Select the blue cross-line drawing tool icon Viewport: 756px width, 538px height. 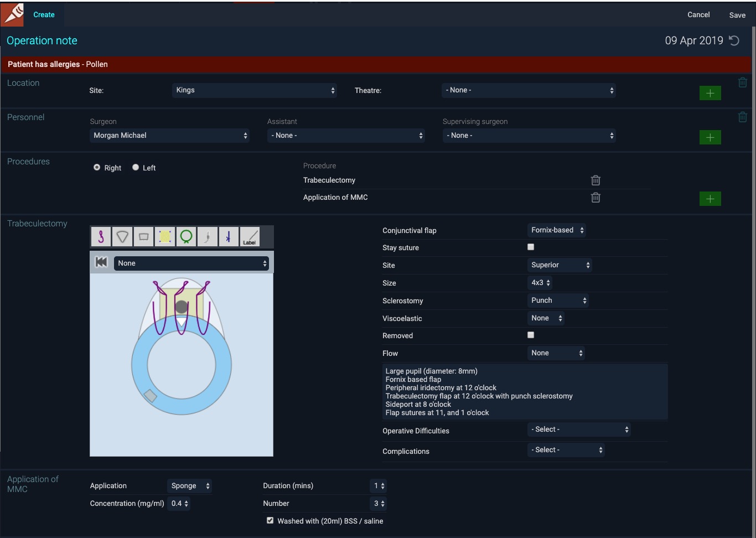(229, 237)
